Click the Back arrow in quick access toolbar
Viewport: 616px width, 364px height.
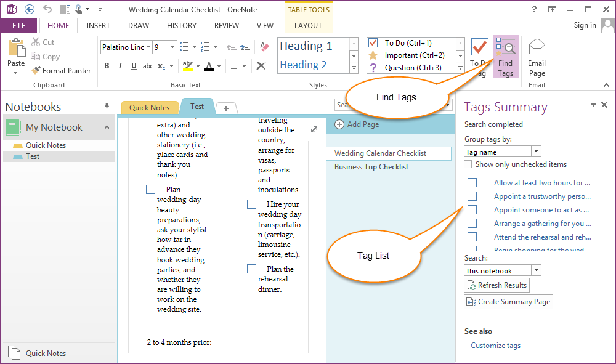30,9
